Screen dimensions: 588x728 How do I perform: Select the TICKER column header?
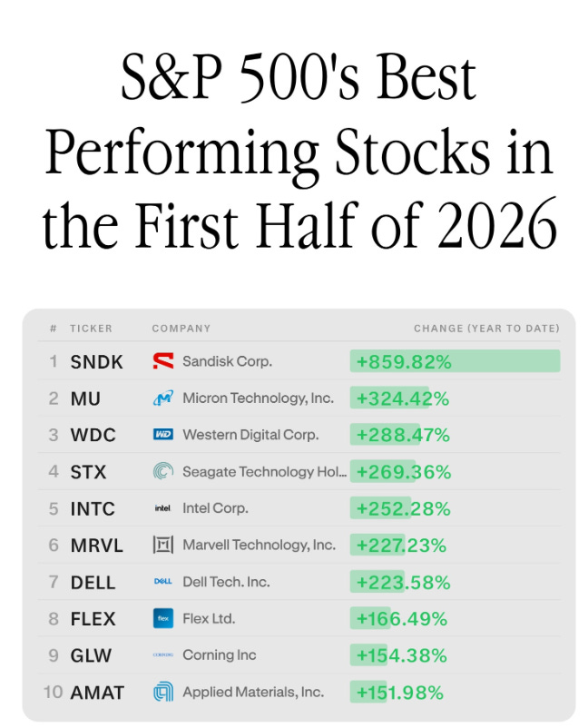click(91, 329)
